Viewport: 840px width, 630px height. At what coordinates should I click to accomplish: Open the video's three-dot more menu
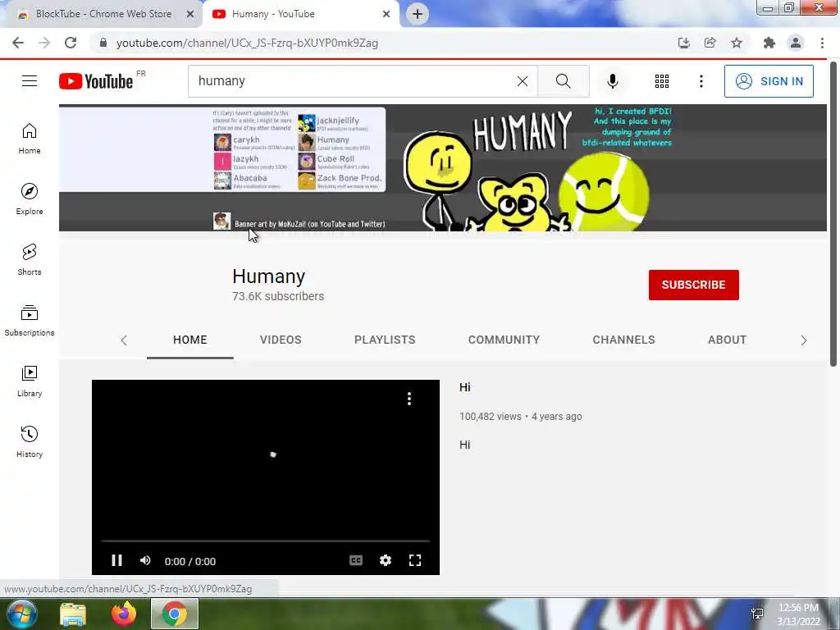coord(409,399)
